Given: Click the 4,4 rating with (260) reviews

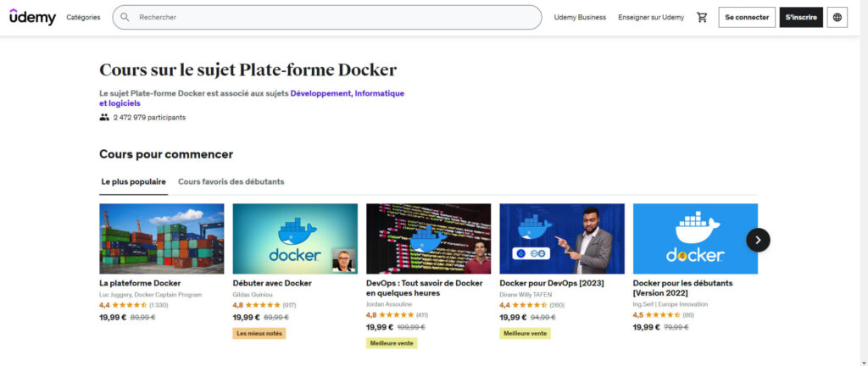Looking at the screenshot, I should pyautogui.click(x=532, y=305).
